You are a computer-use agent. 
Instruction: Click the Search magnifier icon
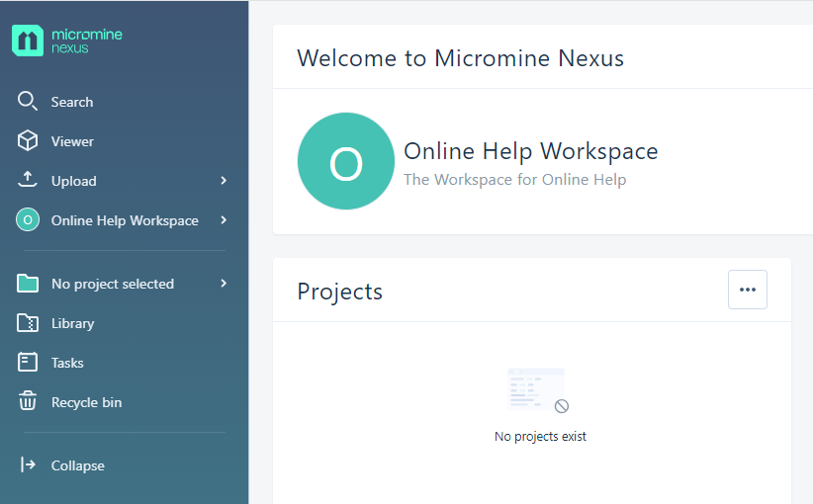pos(27,102)
